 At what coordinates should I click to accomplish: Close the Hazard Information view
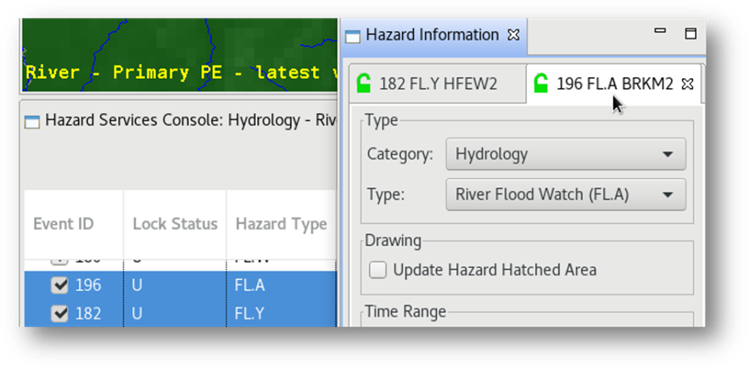[x=514, y=35]
